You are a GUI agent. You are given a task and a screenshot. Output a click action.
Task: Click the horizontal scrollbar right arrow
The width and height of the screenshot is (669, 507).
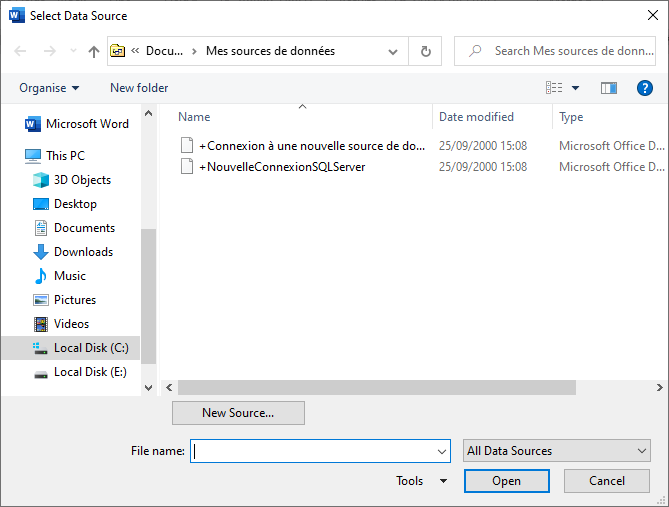pyautogui.click(x=660, y=388)
